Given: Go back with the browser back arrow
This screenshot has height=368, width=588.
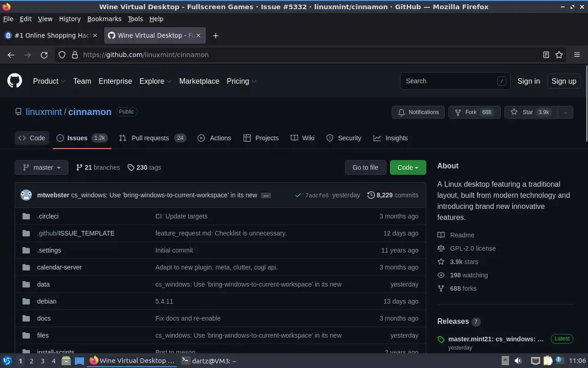Looking at the screenshot, I should [x=11, y=55].
